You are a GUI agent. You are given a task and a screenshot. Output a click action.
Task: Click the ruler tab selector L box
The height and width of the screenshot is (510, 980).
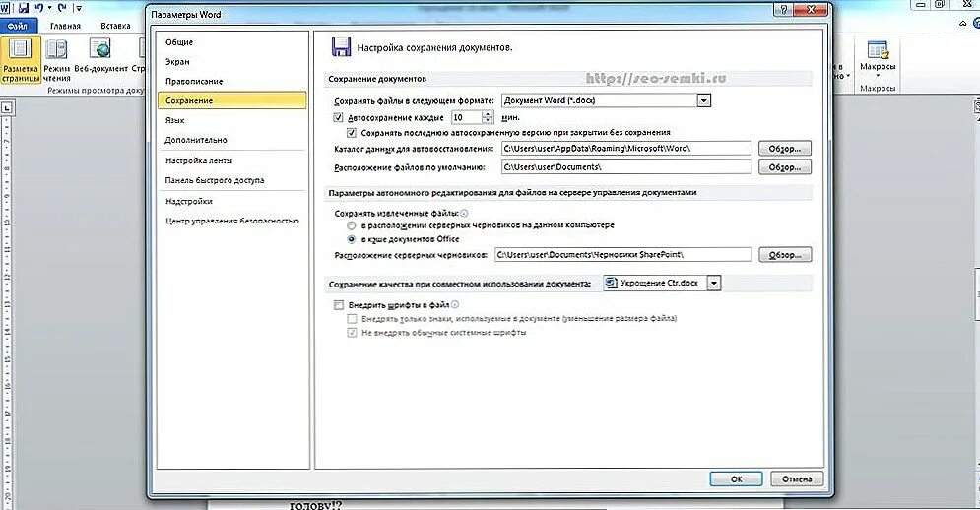tap(7, 108)
